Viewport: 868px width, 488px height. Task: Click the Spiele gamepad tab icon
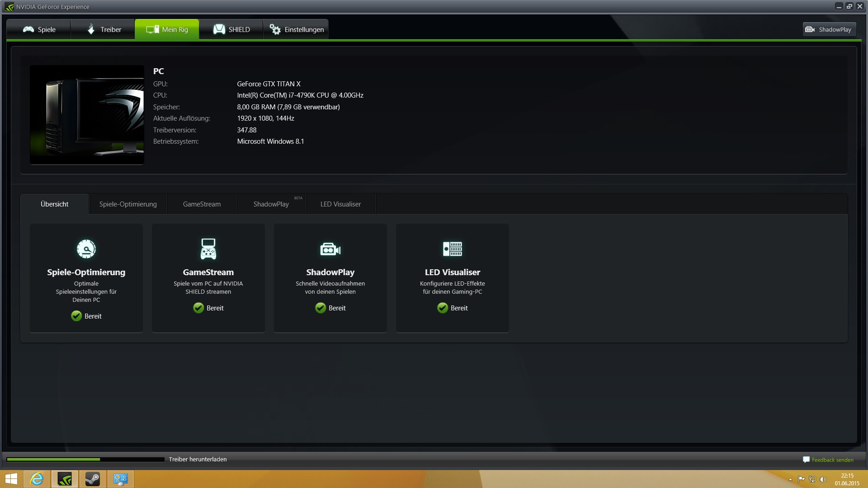point(28,29)
